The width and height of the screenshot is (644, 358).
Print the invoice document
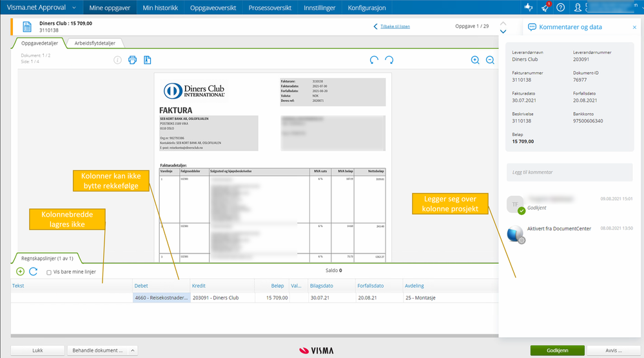tap(132, 60)
